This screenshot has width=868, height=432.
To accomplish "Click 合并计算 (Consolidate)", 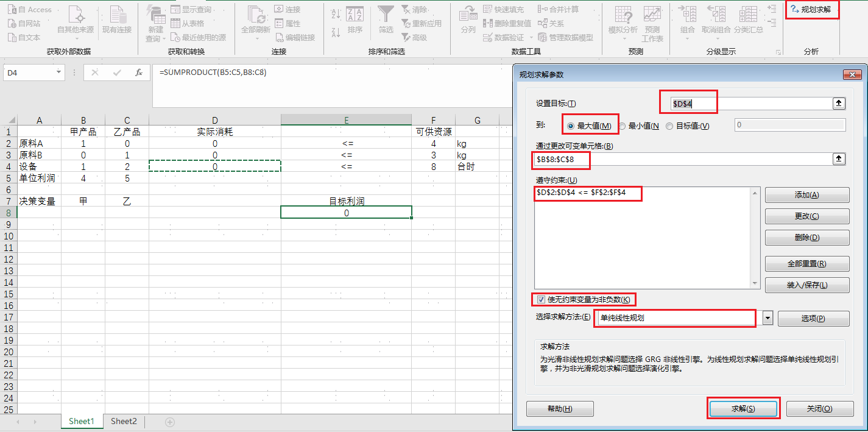I will coord(558,10).
